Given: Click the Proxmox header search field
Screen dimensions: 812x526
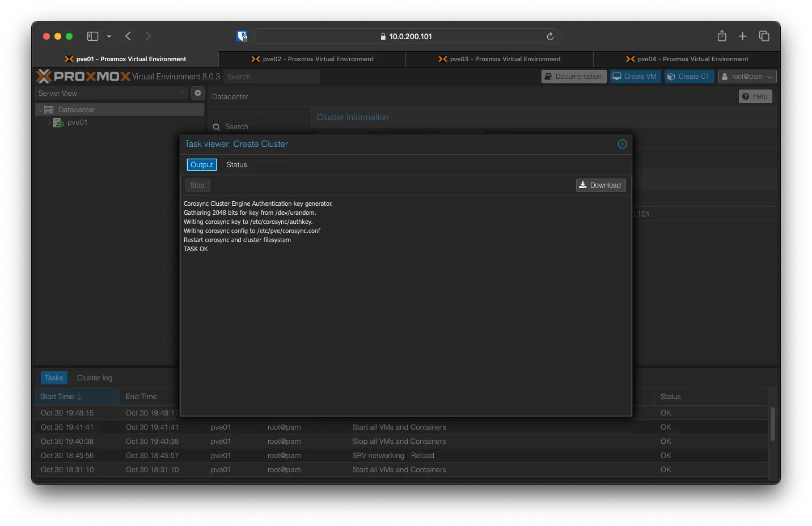Looking at the screenshot, I should tap(272, 77).
